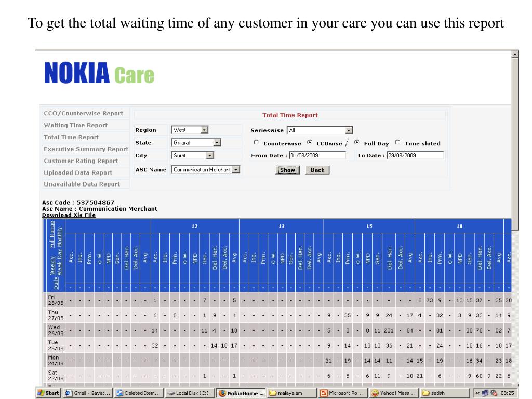The image size is (532, 399).
Task: Click the Download Xls File link
Action: [69, 215]
